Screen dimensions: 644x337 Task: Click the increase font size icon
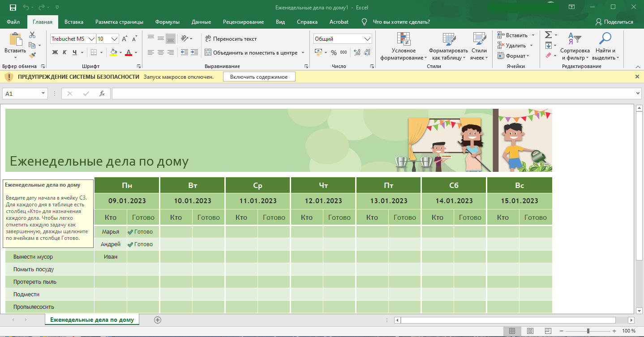pos(125,39)
